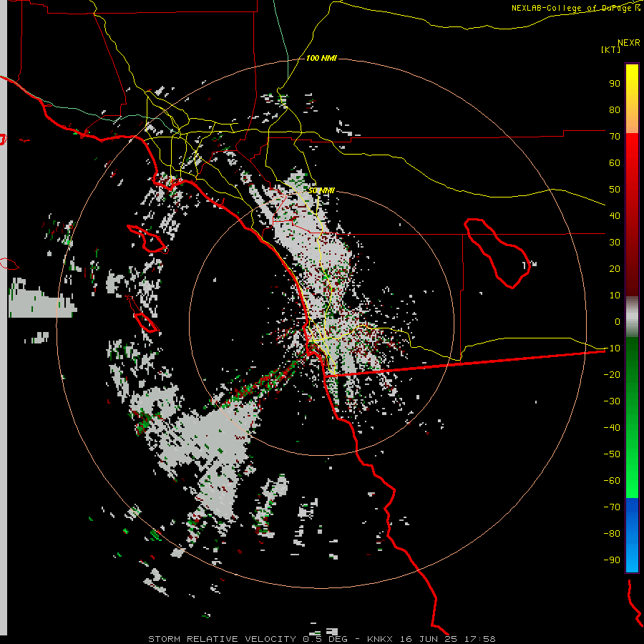Select the 60 knot scale value
644x644 pixels.
point(615,162)
